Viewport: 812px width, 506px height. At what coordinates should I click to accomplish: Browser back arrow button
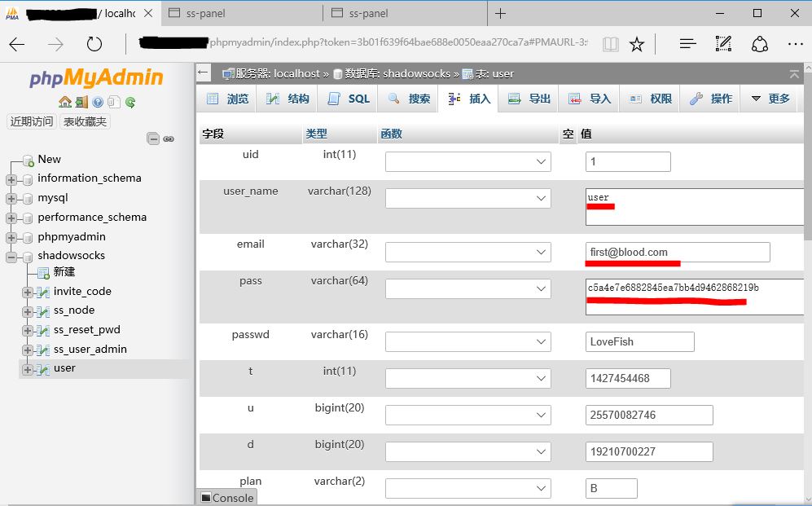tap(17, 45)
